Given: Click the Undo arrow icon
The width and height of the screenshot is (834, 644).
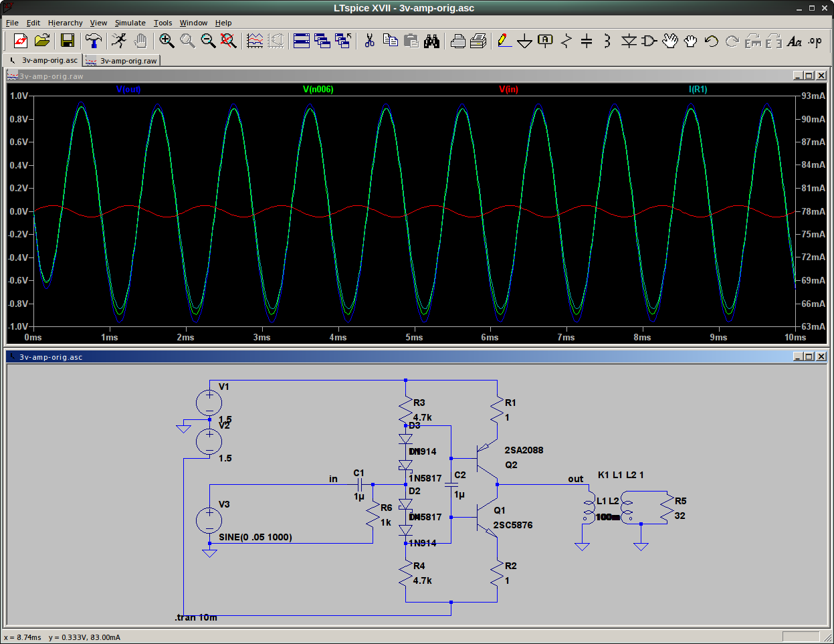Looking at the screenshot, I should tap(711, 41).
